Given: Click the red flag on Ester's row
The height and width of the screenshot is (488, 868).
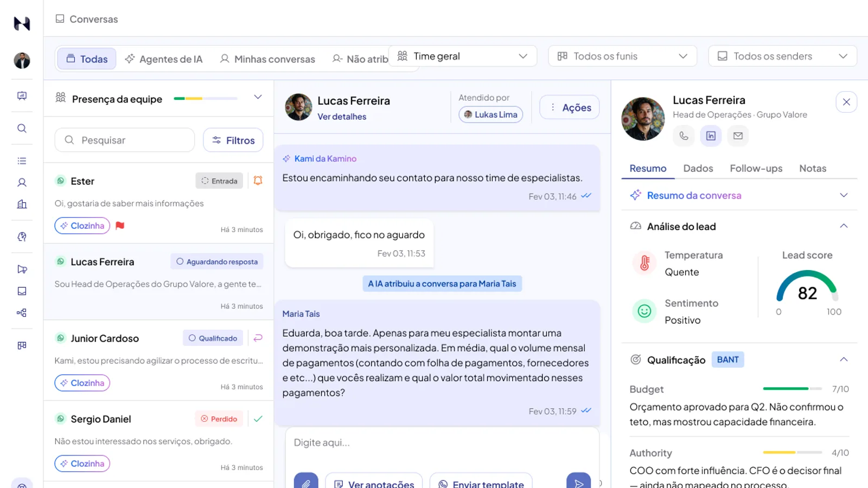Looking at the screenshot, I should [120, 226].
